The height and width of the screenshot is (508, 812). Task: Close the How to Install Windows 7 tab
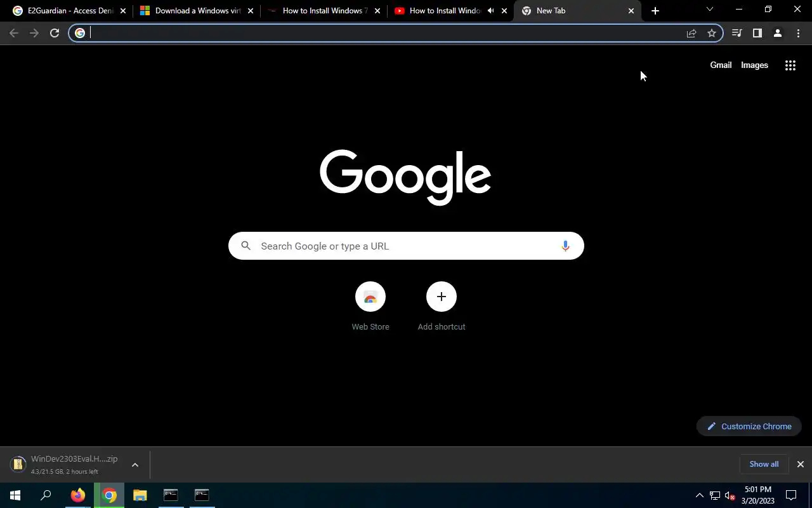click(x=377, y=11)
